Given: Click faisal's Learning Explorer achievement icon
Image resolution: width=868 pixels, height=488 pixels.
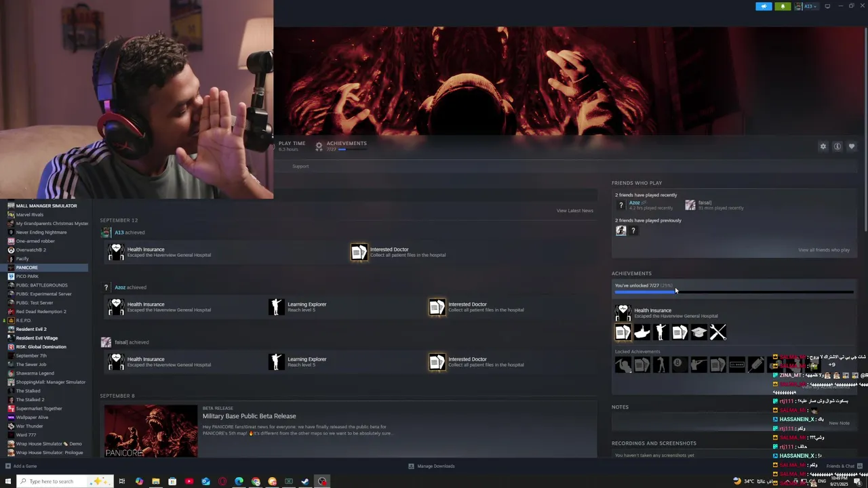Looking at the screenshot, I should pyautogui.click(x=276, y=362).
